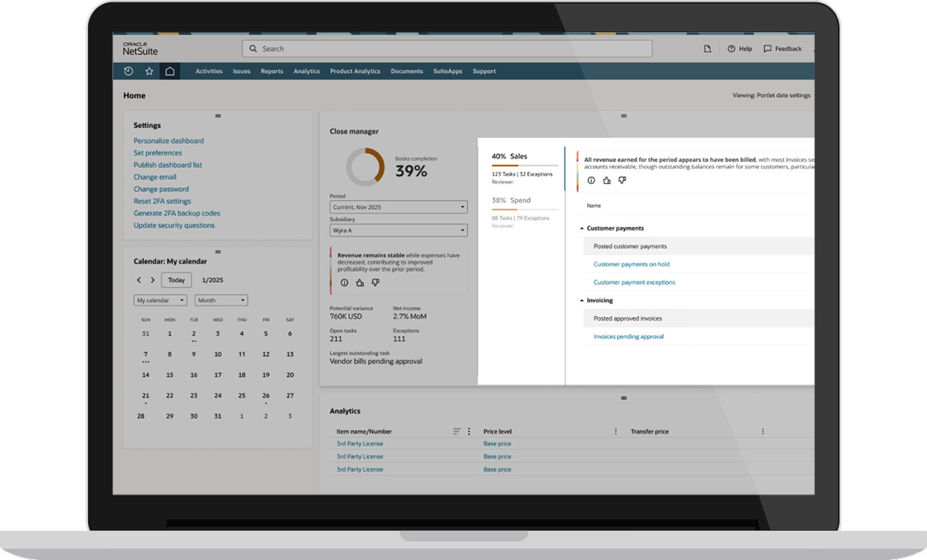
Task: Select the favorites star icon
Action: click(x=149, y=71)
